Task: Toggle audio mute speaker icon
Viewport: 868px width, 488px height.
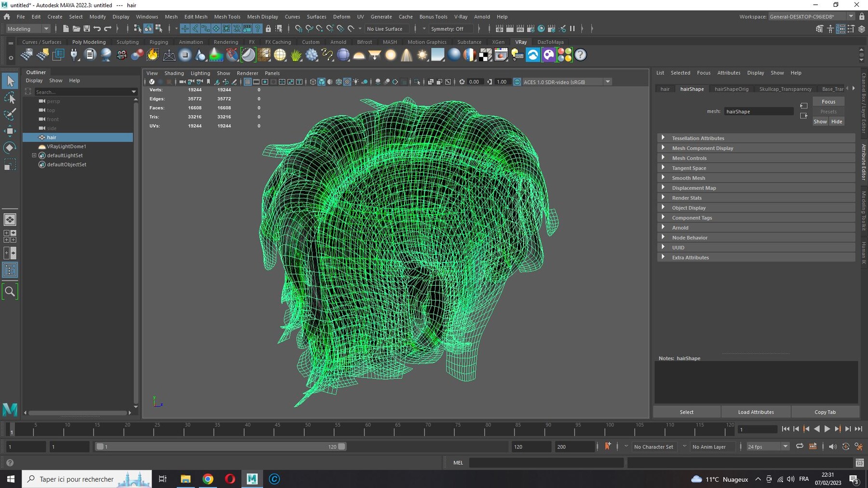Action: [x=832, y=447]
